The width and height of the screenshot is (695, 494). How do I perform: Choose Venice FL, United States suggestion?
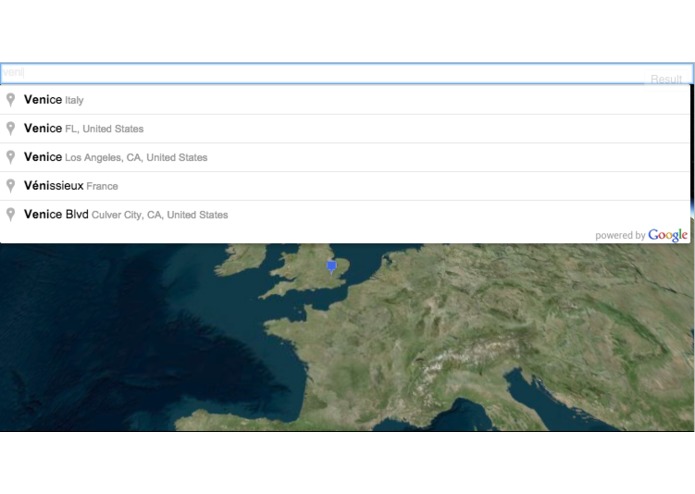coord(345,129)
